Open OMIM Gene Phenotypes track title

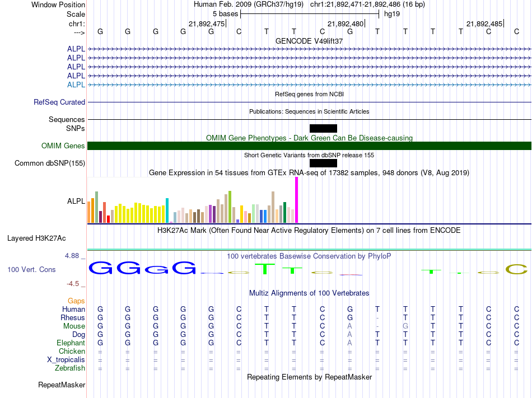tap(309, 138)
